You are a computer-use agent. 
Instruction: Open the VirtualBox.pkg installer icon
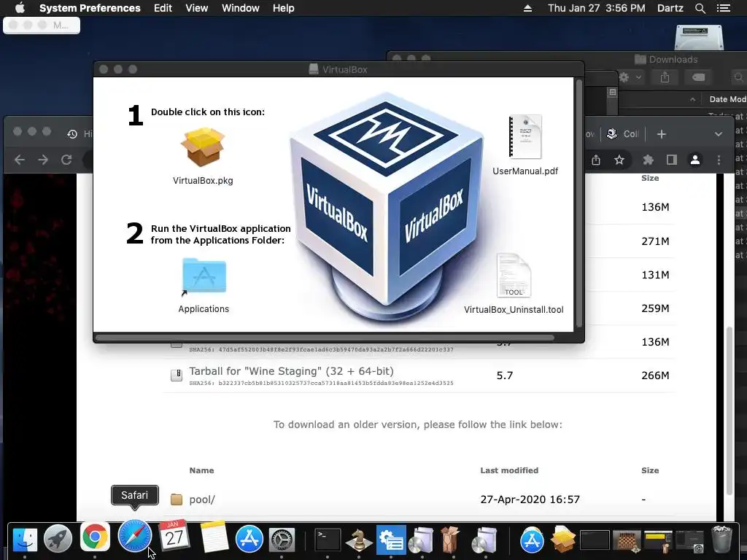[x=203, y=147]
